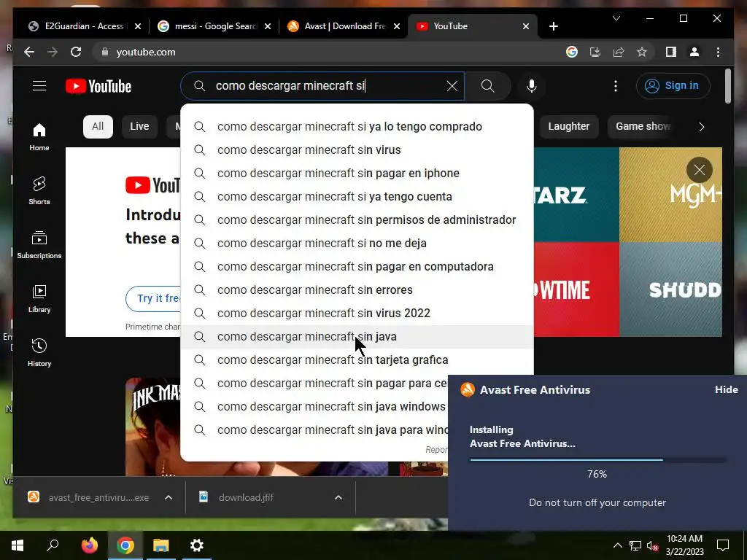Click the Avast installation progress bar
This screenshot has width=747, height=560.
point(597,460)
